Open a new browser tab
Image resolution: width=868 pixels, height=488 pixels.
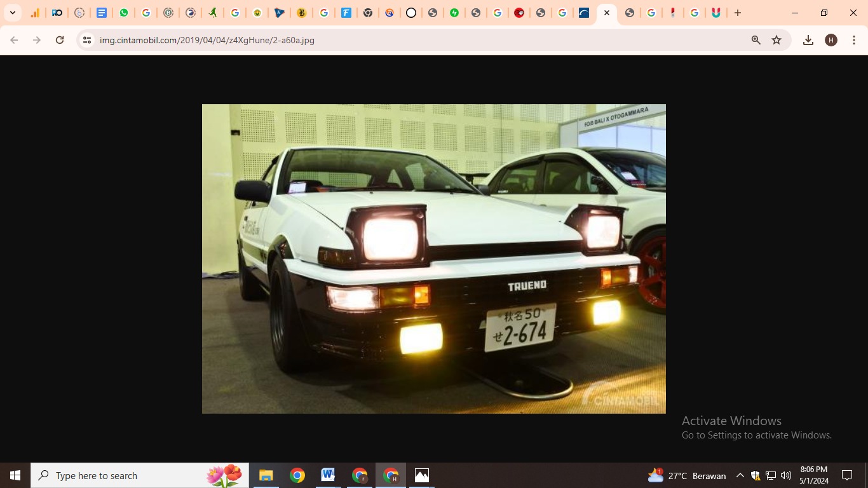point(738,13)
